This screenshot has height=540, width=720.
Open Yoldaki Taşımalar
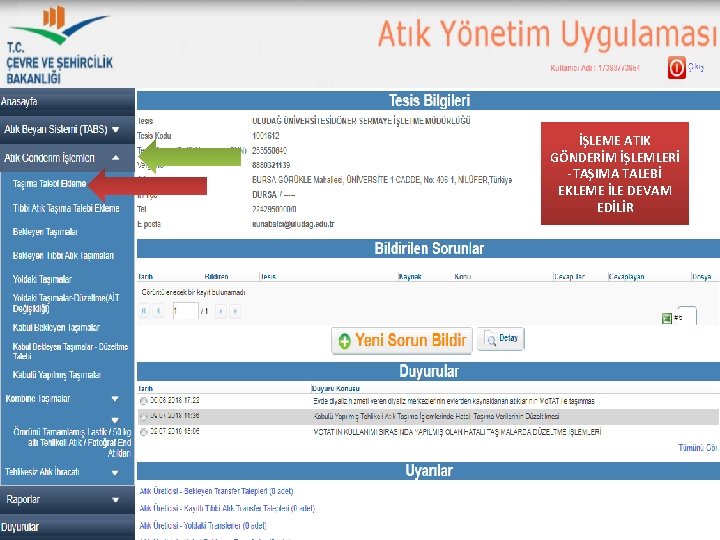click(x=42, y=279)
